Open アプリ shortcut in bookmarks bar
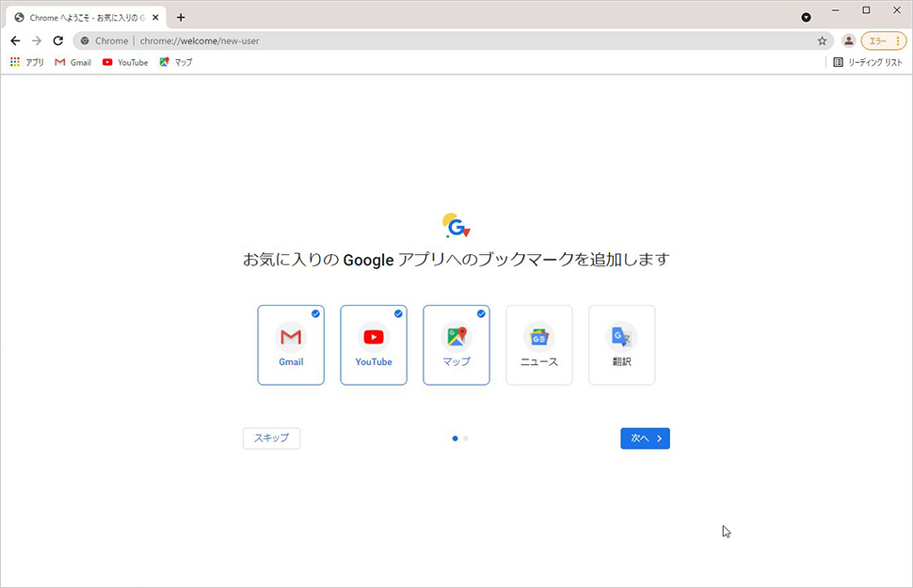 click(x=27, y=62)
